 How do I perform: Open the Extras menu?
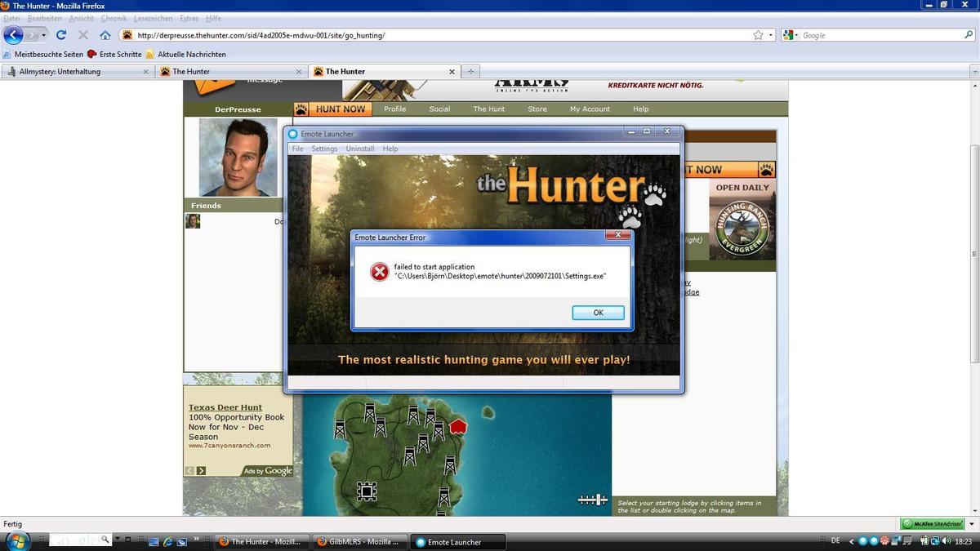(189, 18)
